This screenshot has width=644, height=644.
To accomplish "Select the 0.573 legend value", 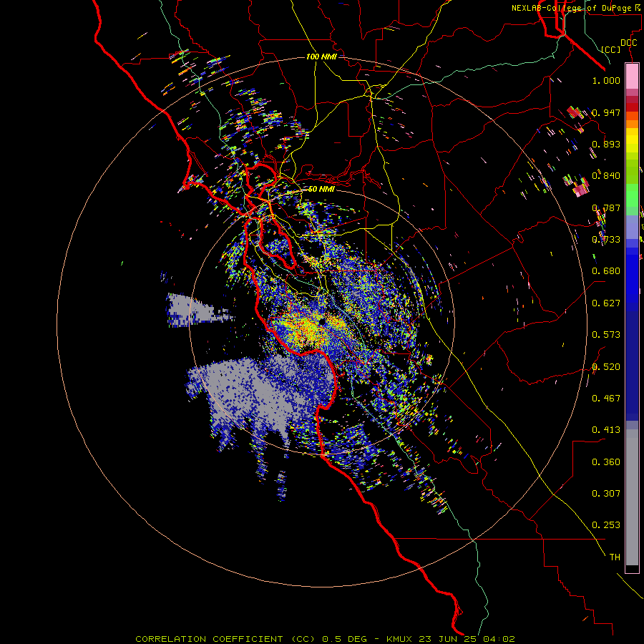I will coord(606,335).
